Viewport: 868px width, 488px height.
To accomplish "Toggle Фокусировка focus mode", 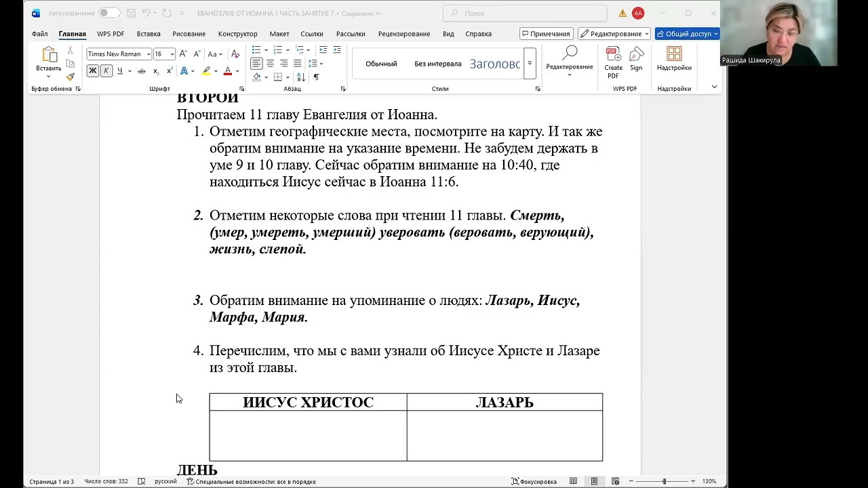I will point(534,481).
